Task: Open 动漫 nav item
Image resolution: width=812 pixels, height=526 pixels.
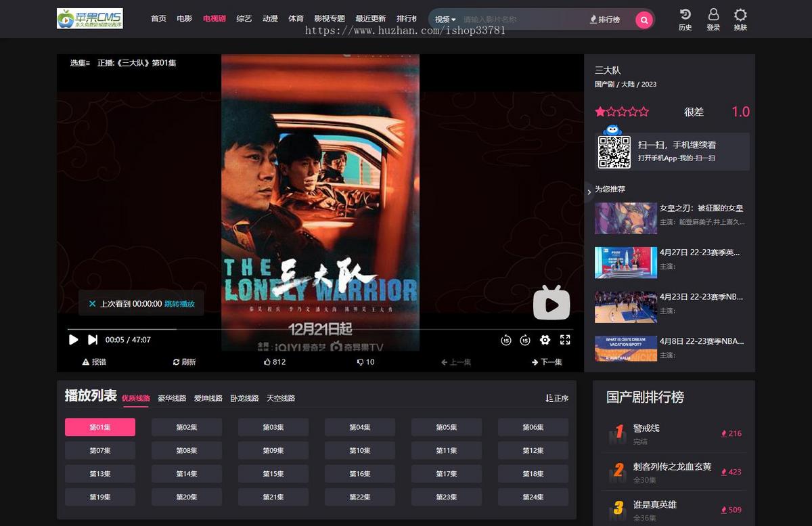Action: (x=270, y=18)
